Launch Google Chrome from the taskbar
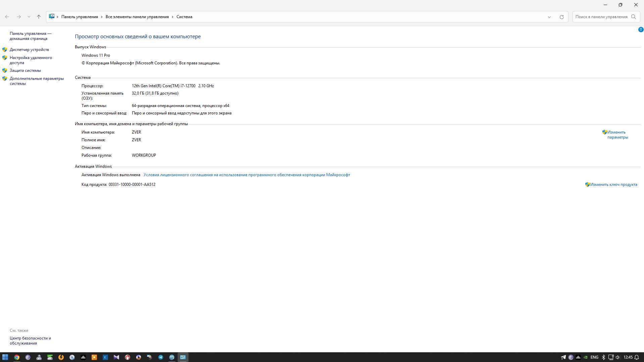 [x=17, y=357]
